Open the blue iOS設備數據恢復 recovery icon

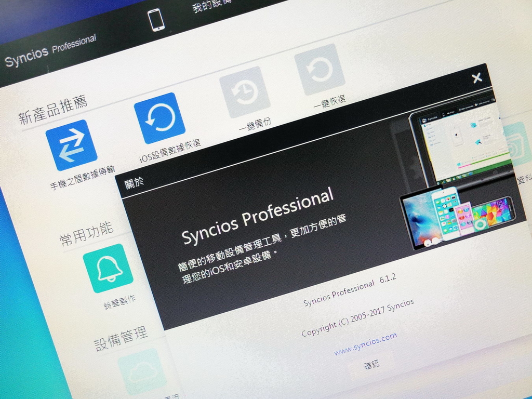pyautogui.click(x=159, y=118)
